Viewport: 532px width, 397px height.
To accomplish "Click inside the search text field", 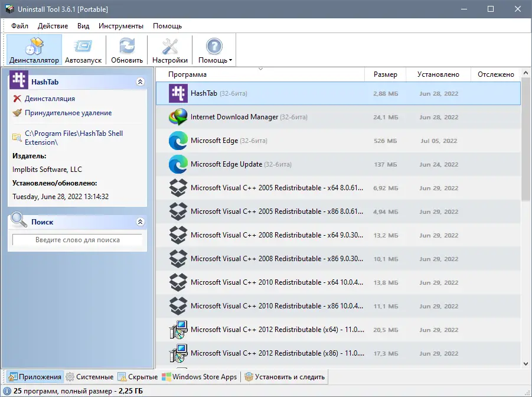I will coord(77,240).
